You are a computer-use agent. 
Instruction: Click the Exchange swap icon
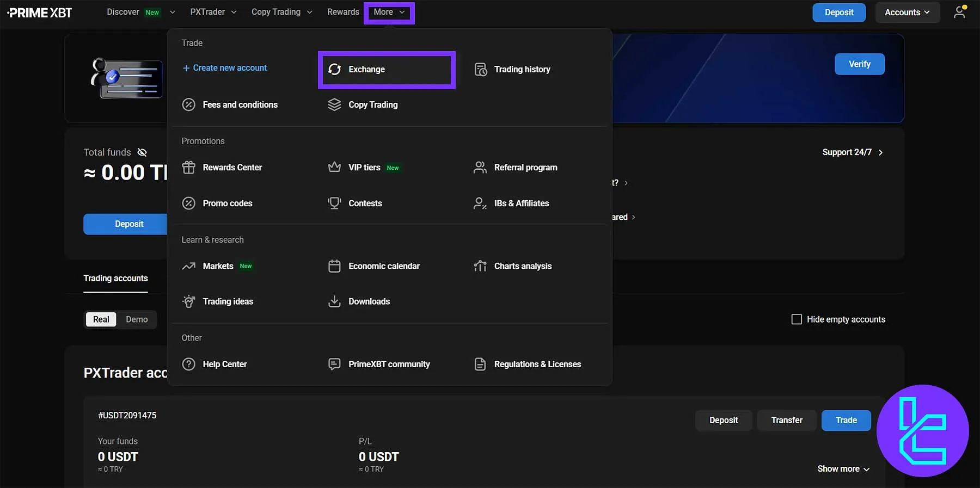[x=334, y=69]
